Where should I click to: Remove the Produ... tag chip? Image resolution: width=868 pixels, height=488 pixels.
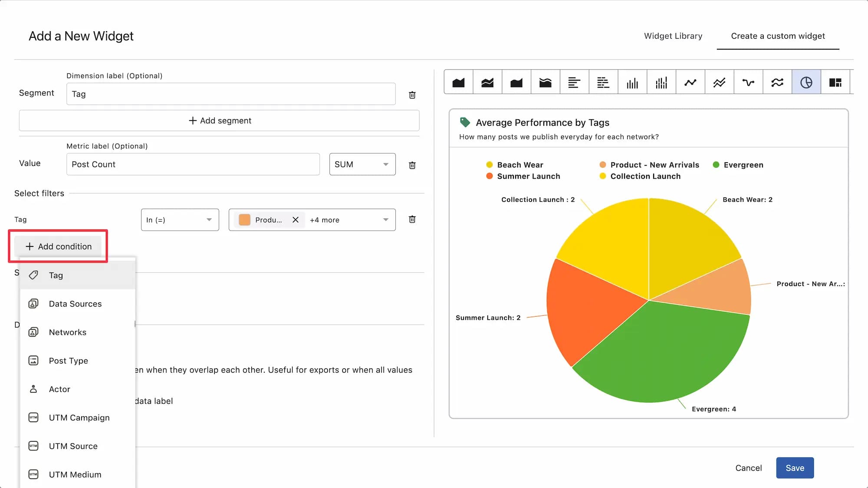(x=296, y=220)
